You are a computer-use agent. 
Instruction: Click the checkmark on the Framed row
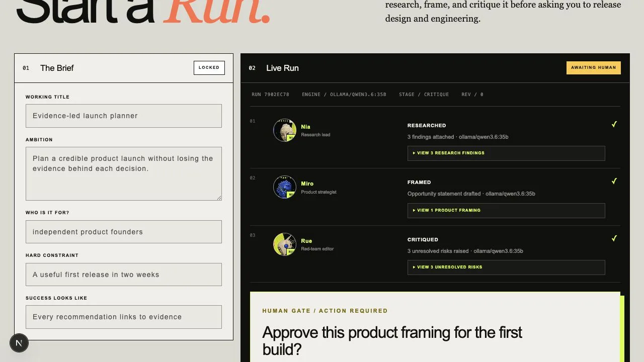coord(614,181)
